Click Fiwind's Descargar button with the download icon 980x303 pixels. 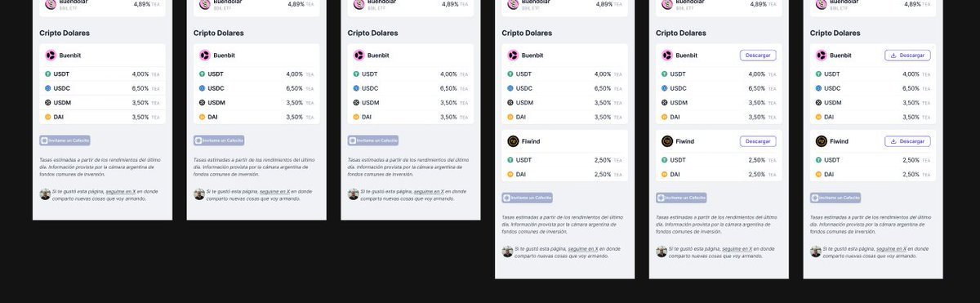(x=907, y=141)
